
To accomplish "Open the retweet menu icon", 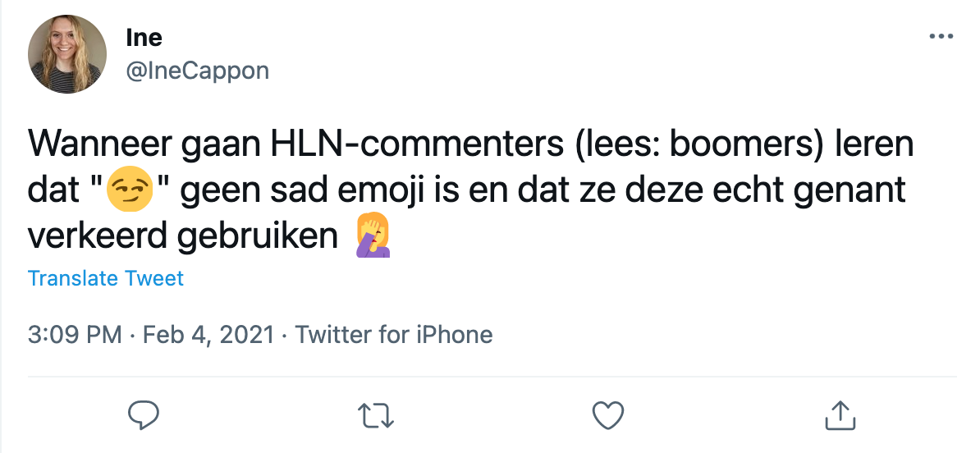I will pos(377,415).
